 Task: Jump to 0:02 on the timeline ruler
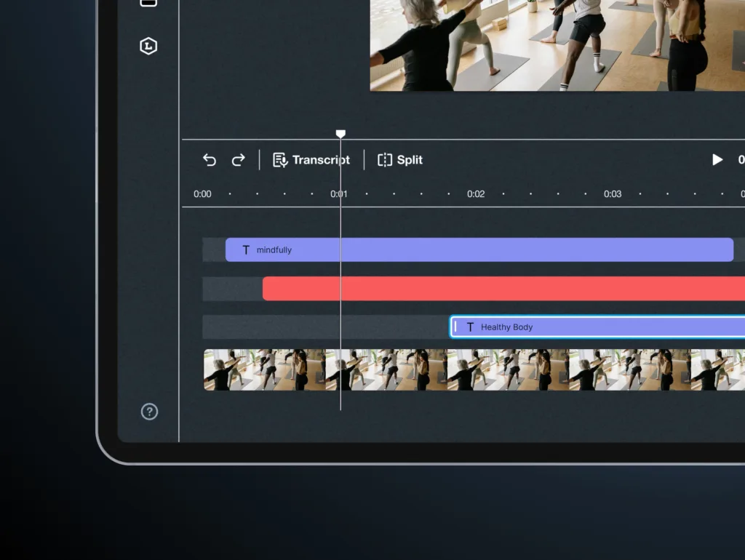point(476,194)
